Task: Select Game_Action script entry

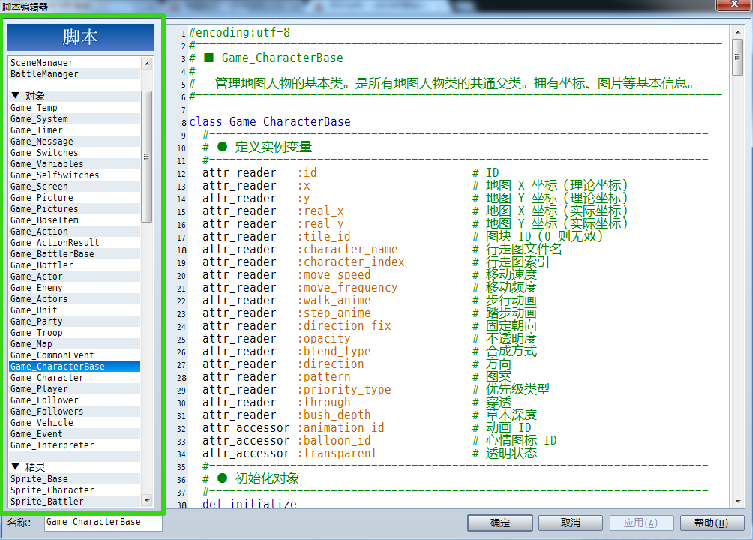Action: click(74, 231)
